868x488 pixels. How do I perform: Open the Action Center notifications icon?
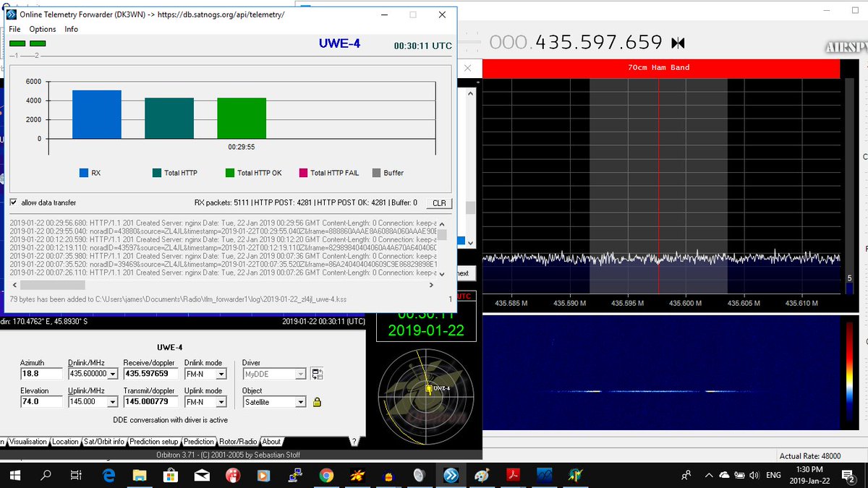pyautogui.click(x=848, y=475)
